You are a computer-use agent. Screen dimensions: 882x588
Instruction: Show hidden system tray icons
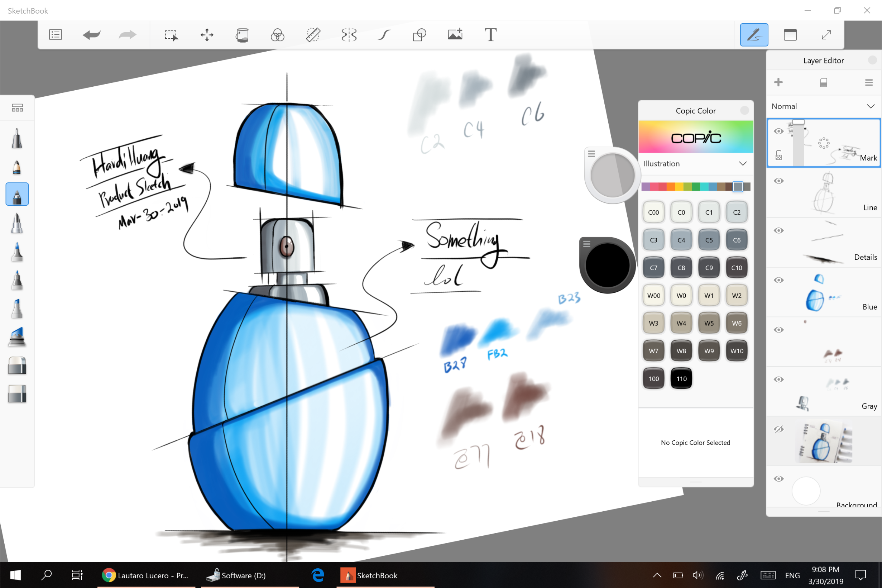coord(657,575)
